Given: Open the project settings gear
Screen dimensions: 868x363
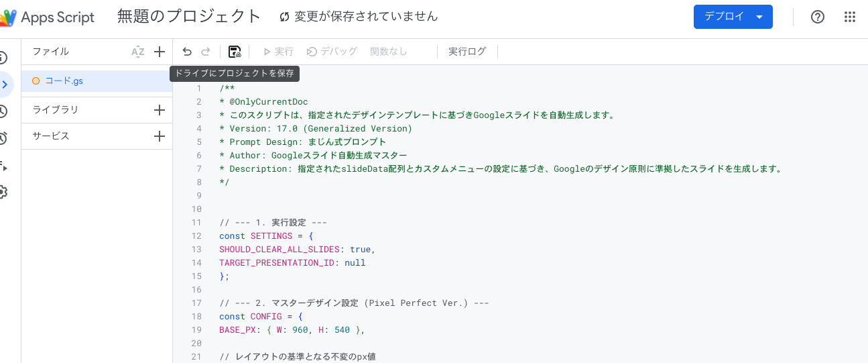Looking at the screenshot, I should coord(3,192).
